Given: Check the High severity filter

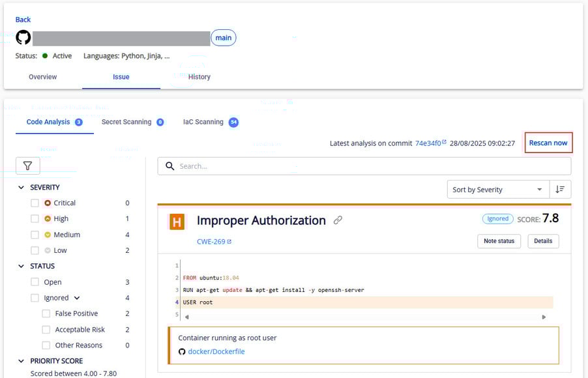Looking at the screenshot, I should 35,219.
